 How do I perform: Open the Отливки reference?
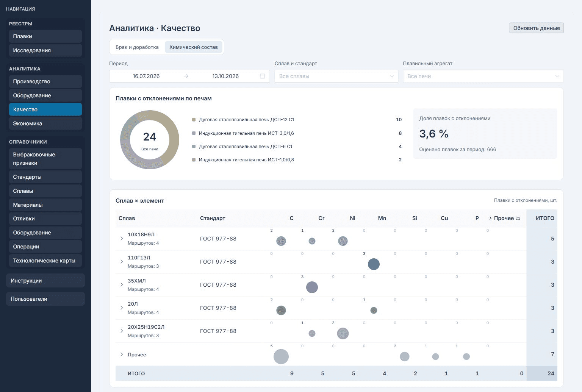[x=45, y=219]
